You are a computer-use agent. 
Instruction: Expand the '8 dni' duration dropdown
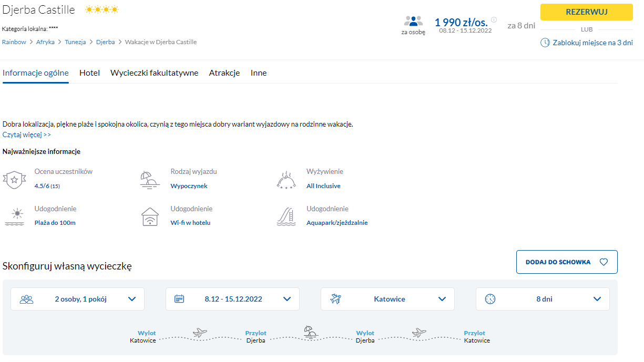pyautogui.click(x=543, y=299)
